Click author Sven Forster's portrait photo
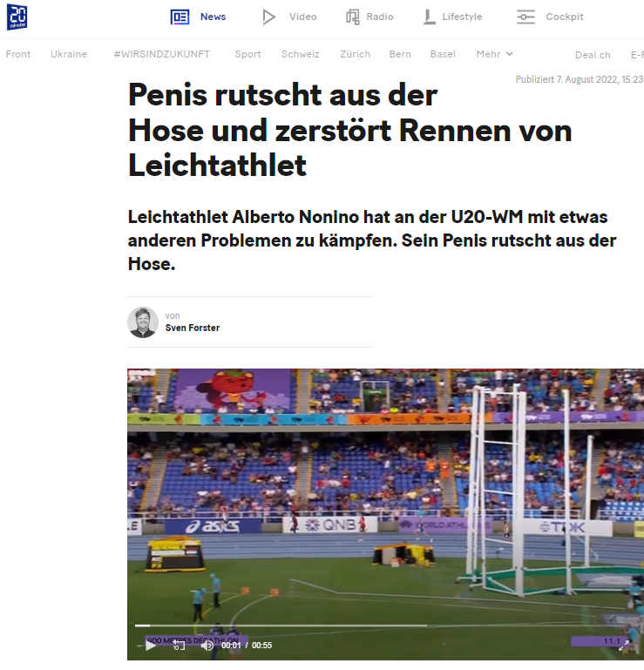 (143, 322)
